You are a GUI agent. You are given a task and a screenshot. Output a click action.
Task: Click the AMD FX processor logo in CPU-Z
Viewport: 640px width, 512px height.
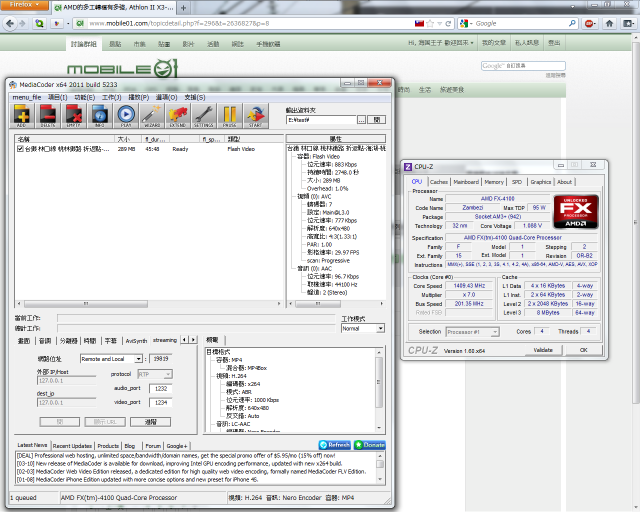[576, 211]
